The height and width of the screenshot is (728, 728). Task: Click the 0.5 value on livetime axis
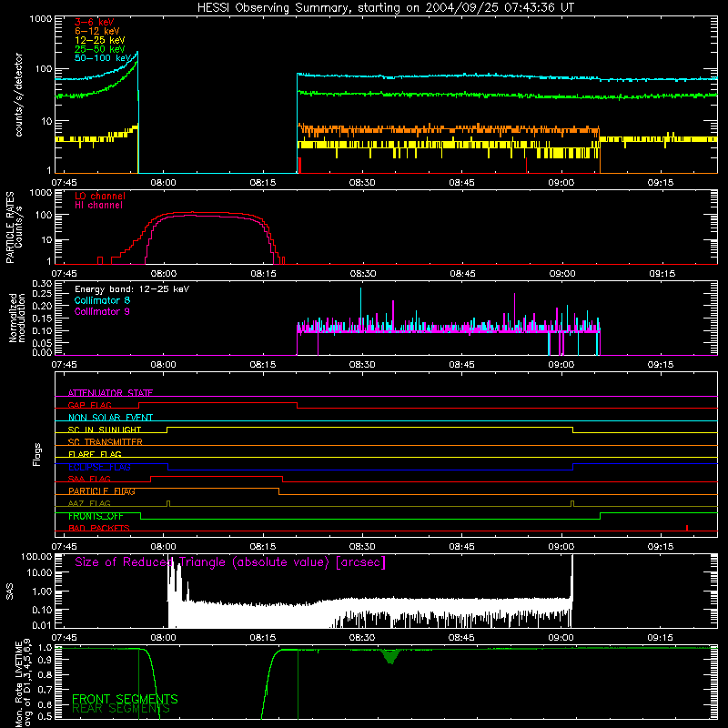tap(45, 716)
